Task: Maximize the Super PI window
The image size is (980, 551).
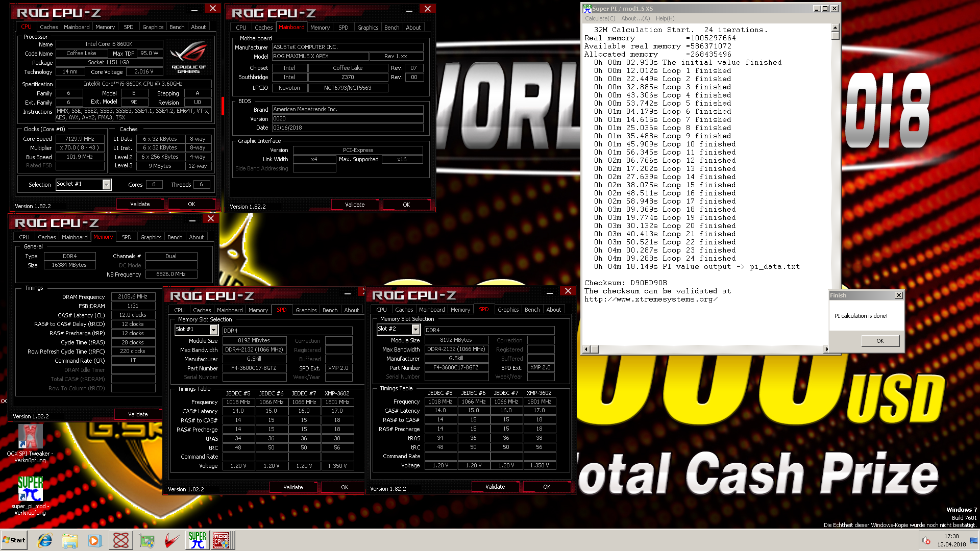Action: [x=825, y=8]
